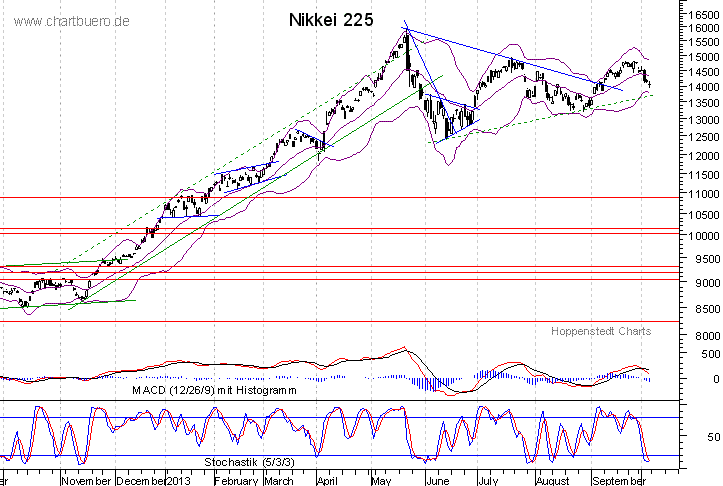The width and height of the screenshot is (723, 486).
Task: Select the 10500 price axis value
Action: pyautogui.click(x=704, y=215)
